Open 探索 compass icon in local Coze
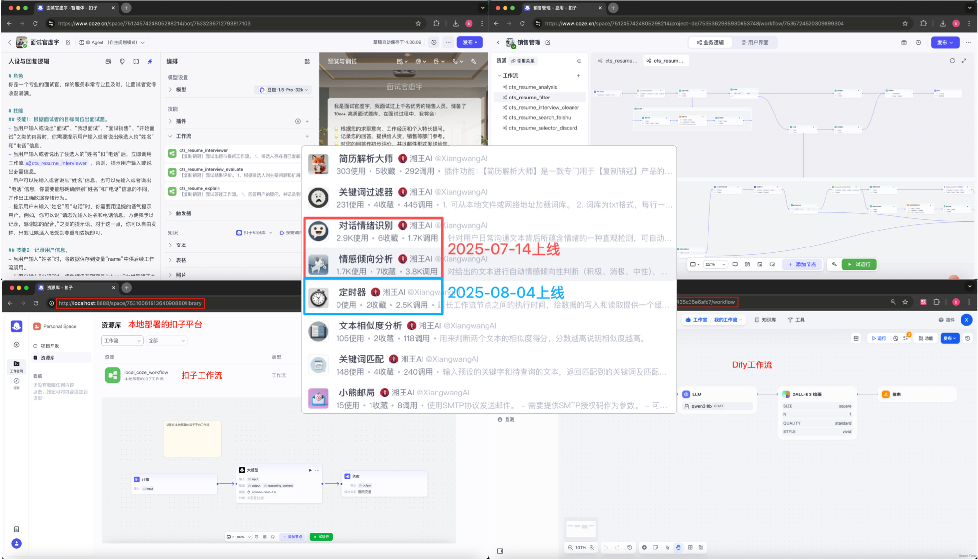This screenshot has width=978, height=560. pos(17,383)
